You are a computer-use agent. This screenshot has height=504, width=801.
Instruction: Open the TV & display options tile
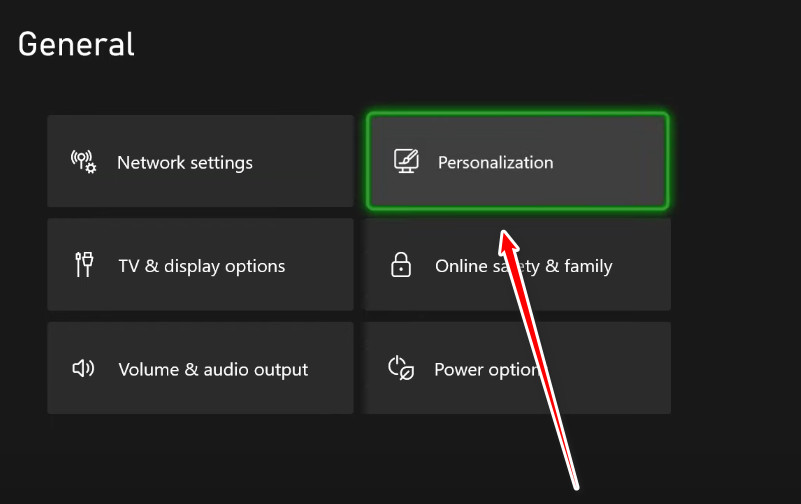[x=200, y=265]
